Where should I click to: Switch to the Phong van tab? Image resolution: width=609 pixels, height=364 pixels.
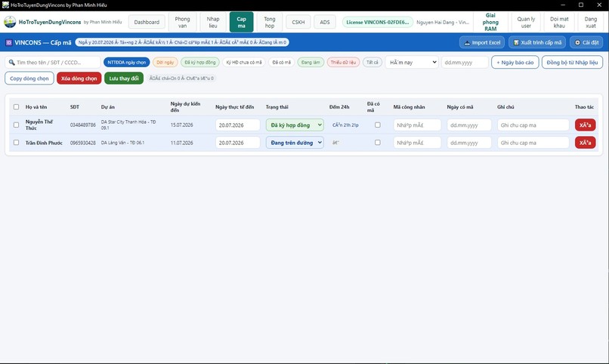182,22
